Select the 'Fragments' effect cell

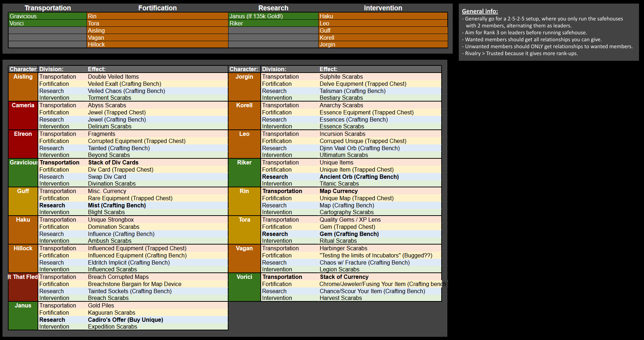157,134
